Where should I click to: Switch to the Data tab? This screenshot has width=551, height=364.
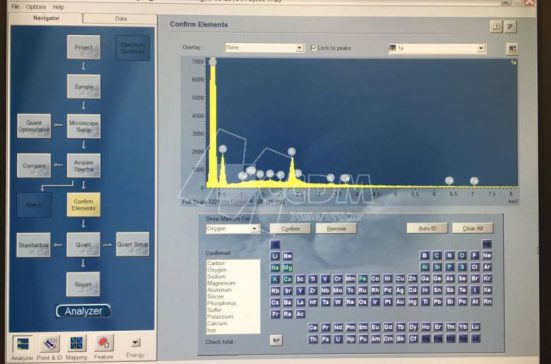[x=120, y=19]
